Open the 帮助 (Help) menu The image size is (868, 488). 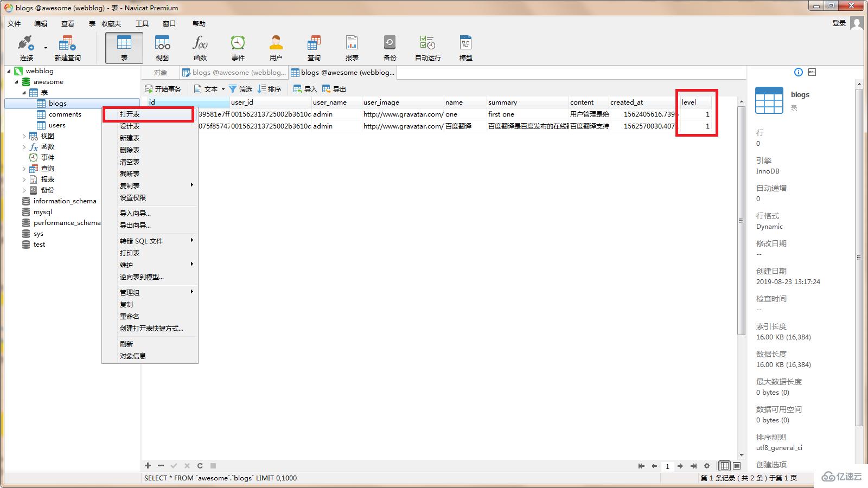pyautogui.click(x=199, y=23)
